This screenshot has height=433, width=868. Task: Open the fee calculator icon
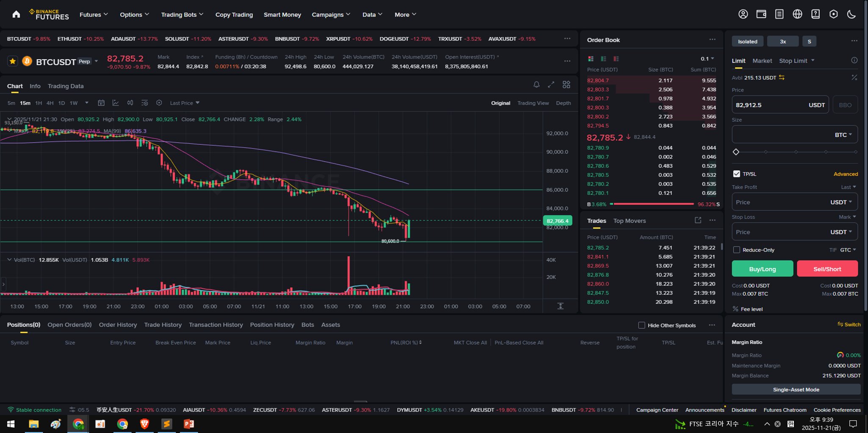(x=854, y=77)
